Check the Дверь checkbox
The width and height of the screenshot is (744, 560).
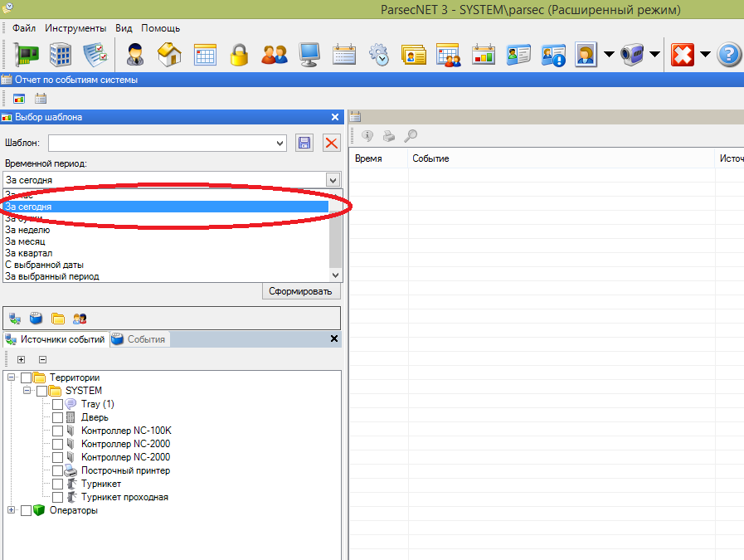[57, 417]
